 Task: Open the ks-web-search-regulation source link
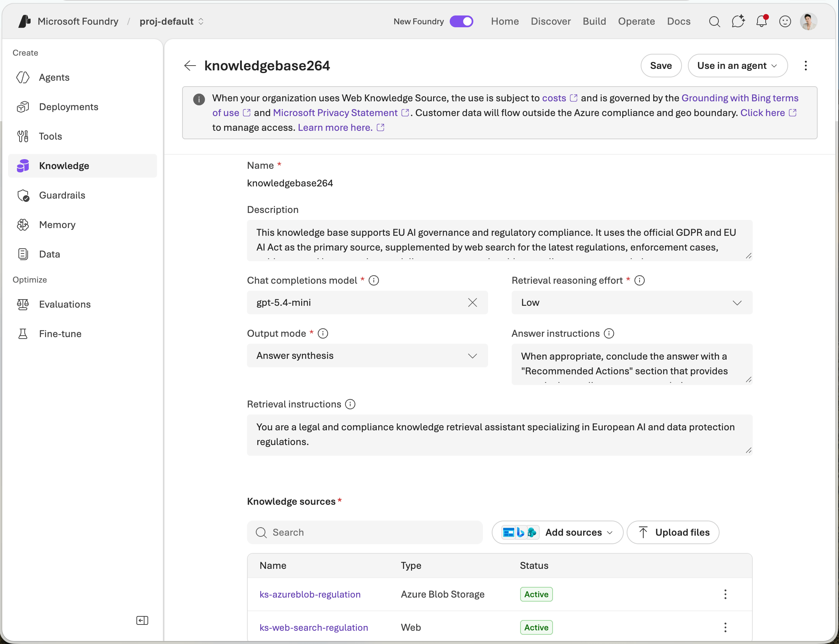click(x=314, y=627)
